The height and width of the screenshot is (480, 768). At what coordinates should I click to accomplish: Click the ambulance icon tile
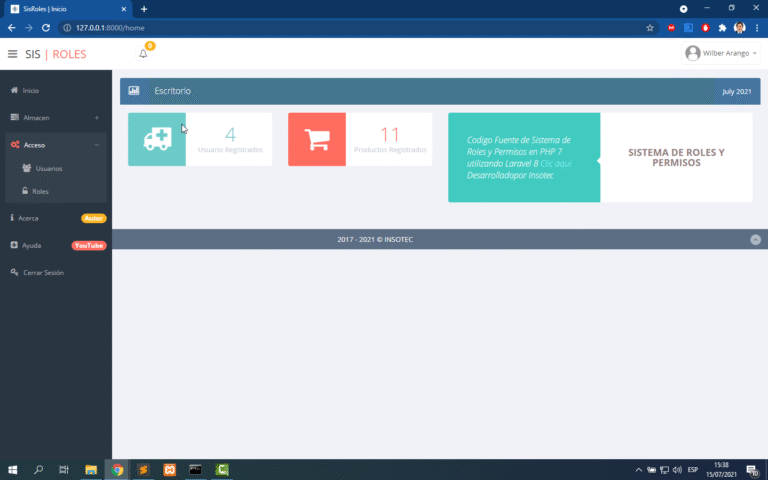click(157, 140)
